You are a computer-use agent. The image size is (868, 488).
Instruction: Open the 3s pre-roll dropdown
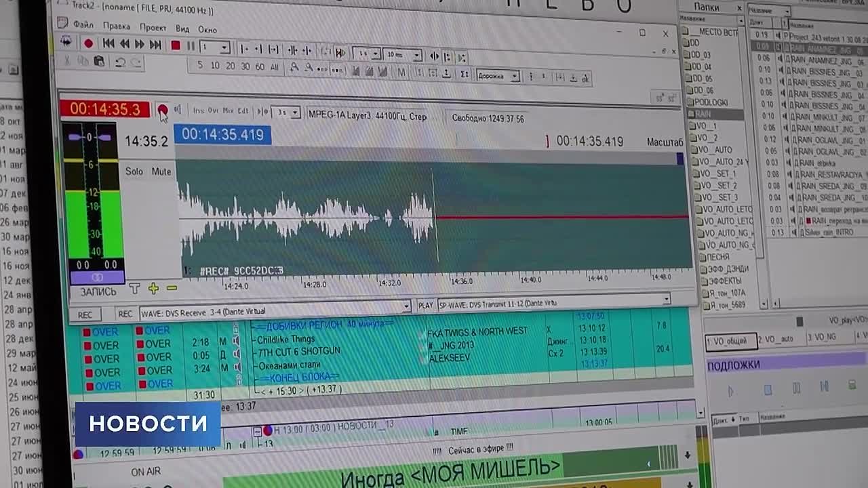coord(295,113)
